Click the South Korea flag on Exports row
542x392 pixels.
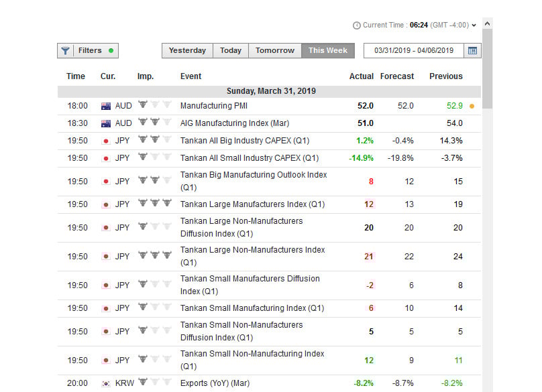106,383
